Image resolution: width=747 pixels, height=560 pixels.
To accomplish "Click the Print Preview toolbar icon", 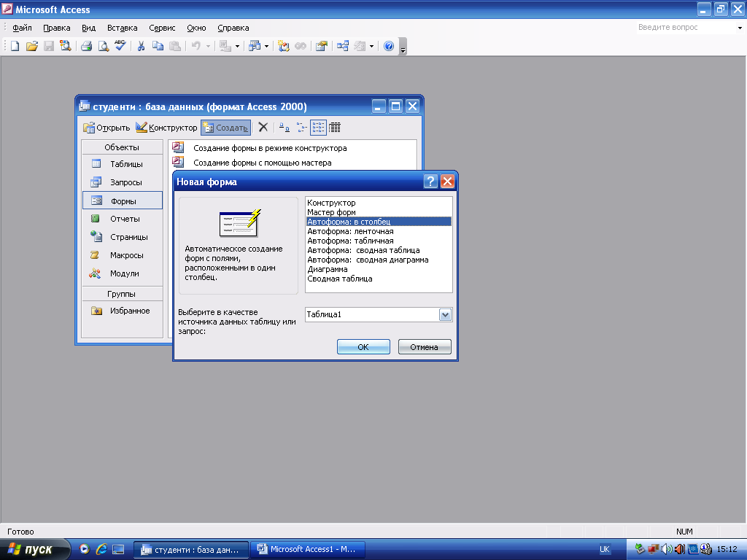I will tap(103, 46).
